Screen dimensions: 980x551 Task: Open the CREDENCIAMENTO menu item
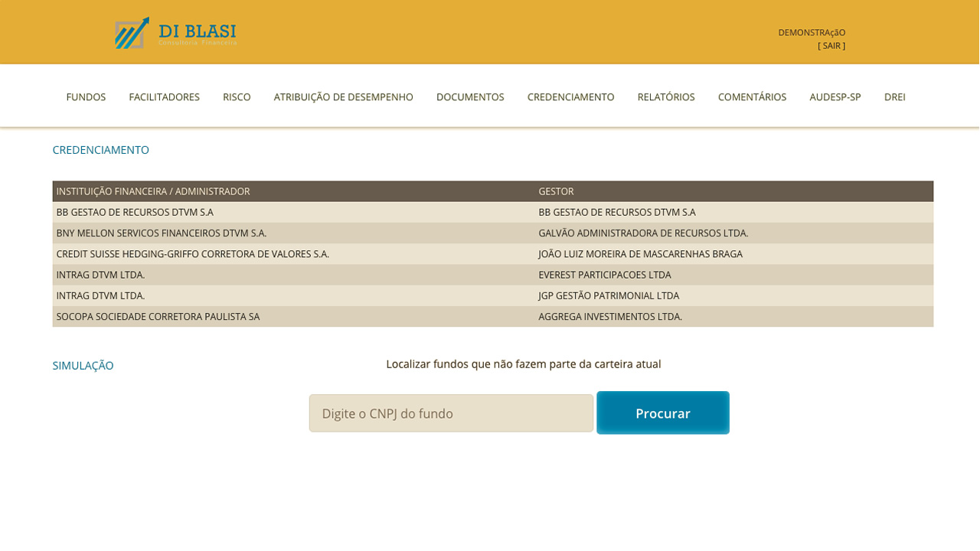tap(570, 97)
